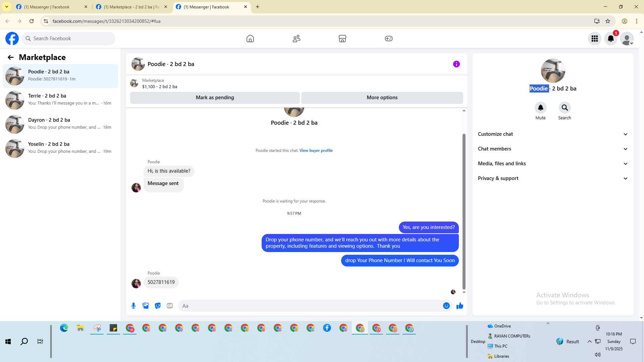Open the account profile picture menu

pos(627,39)
